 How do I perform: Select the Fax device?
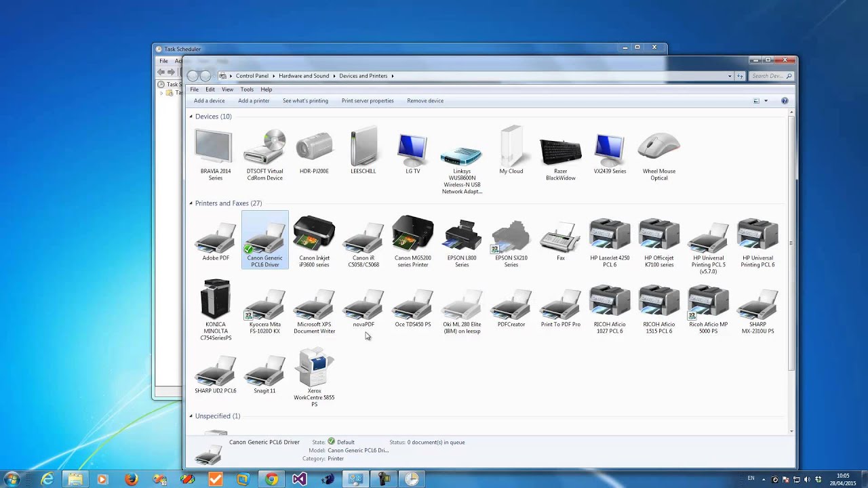561,238
